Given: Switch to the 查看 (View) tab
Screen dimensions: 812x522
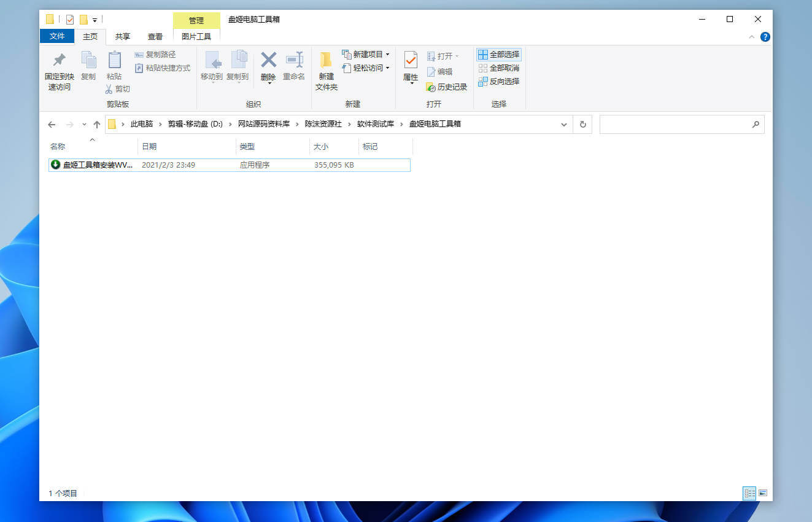Looking at the screenshot, I should 155,36.
